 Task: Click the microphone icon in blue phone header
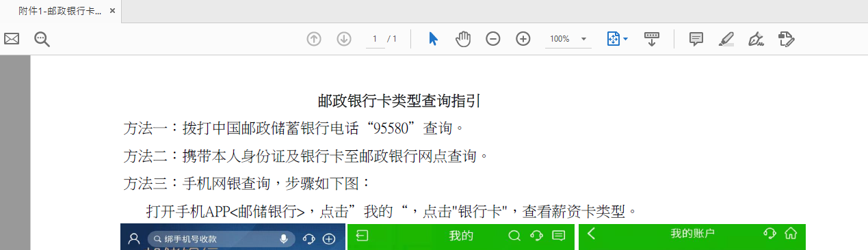[284, 238]
